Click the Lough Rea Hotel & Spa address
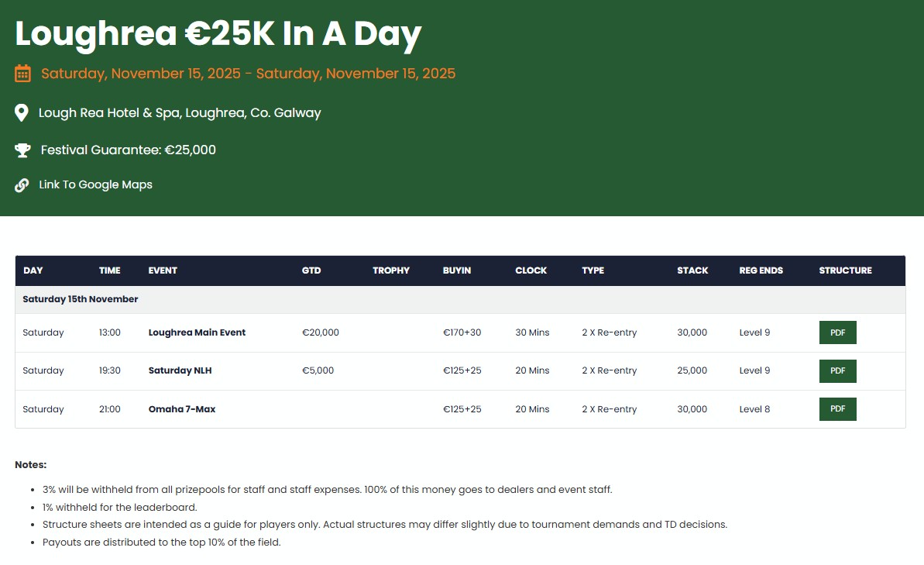The width and height of the screenshot is (924, 565). point(180,113)
